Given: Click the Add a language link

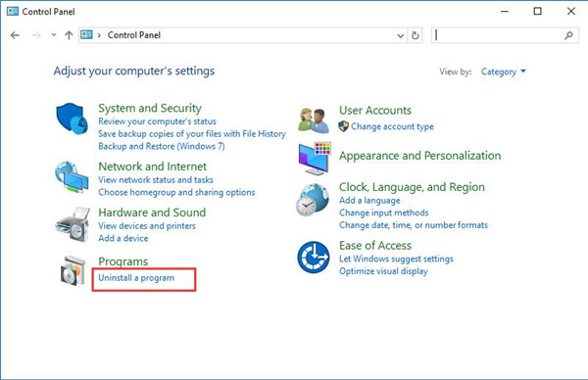Looking at the screenshot, I should (369, 201).
